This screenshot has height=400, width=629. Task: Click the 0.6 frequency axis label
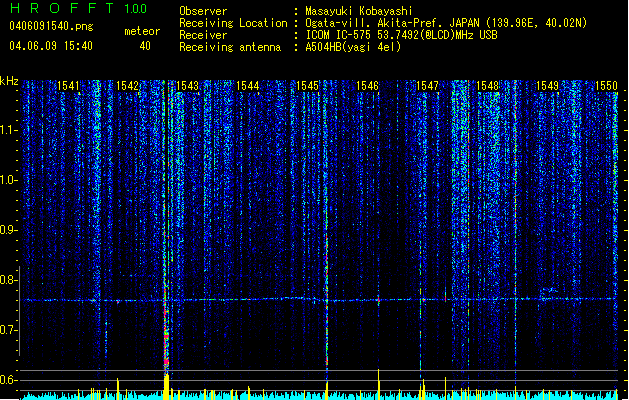click(x=8, y=380)
